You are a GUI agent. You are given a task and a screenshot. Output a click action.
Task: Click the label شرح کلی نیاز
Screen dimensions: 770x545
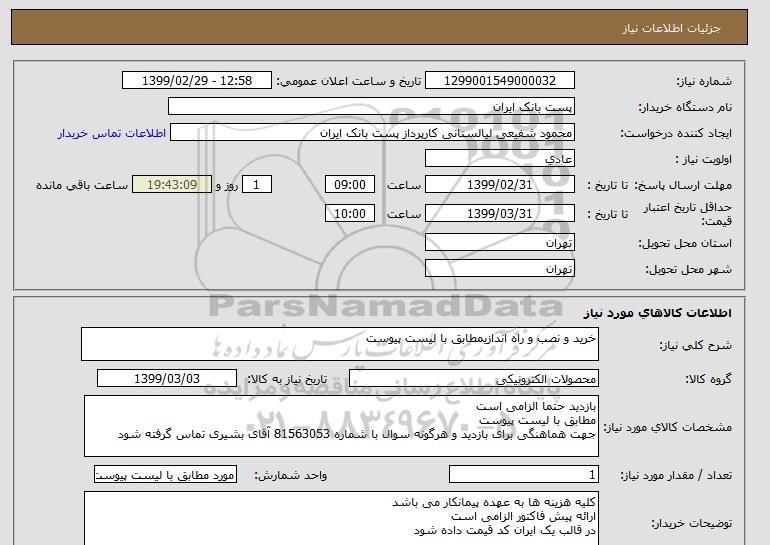(695, 345)
